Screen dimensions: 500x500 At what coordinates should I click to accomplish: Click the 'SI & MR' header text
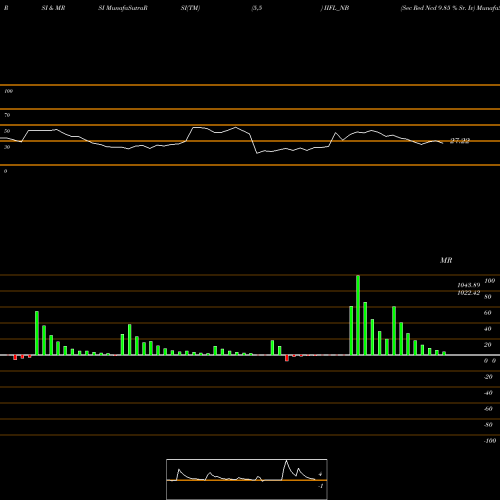coord(53,8)
